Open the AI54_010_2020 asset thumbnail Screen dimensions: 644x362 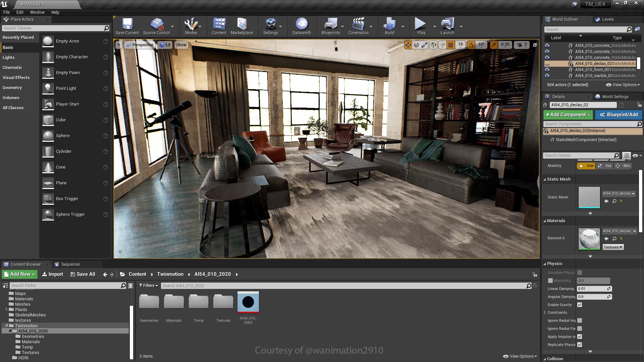coord(248,302)
